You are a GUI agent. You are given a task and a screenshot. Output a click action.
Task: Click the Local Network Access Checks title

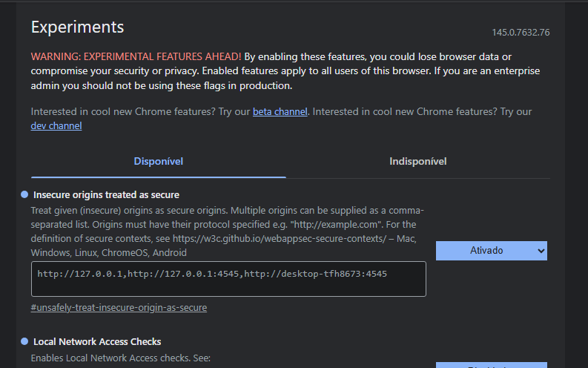click(x=97, y=342)
